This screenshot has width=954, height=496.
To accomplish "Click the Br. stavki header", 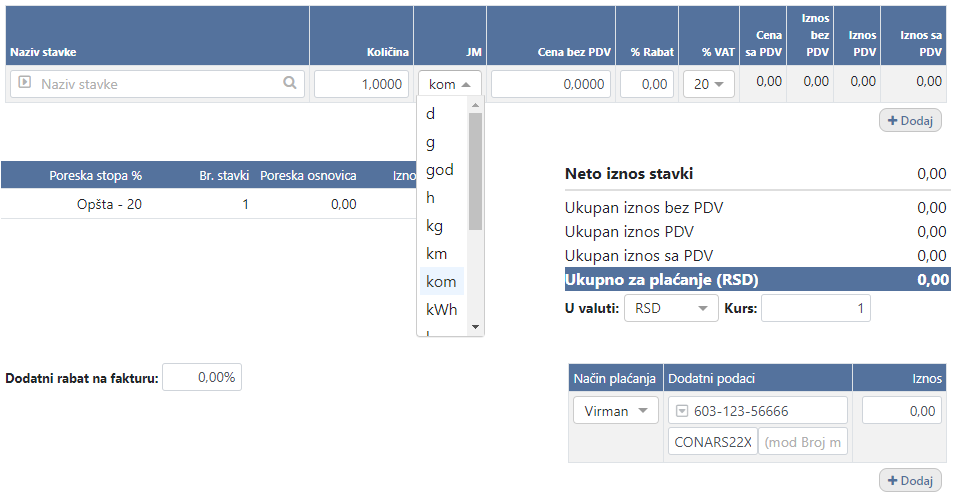I will coord(224,175).
